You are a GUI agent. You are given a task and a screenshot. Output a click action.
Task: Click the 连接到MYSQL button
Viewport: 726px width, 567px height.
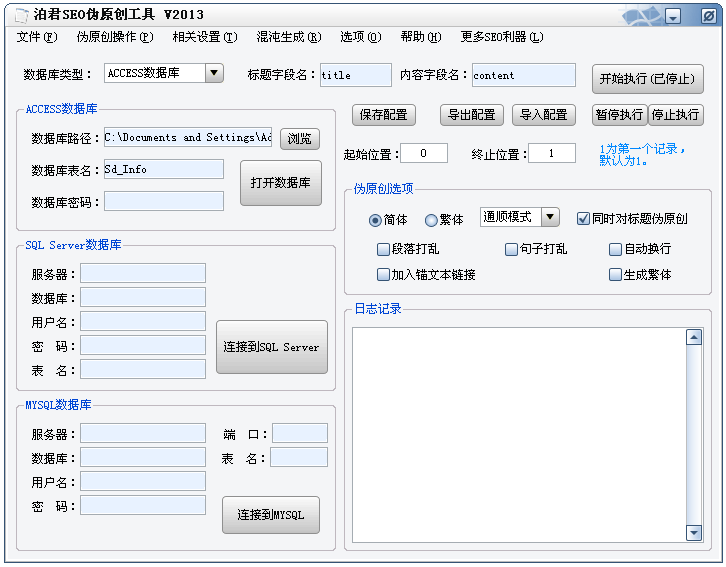(271, 516)
